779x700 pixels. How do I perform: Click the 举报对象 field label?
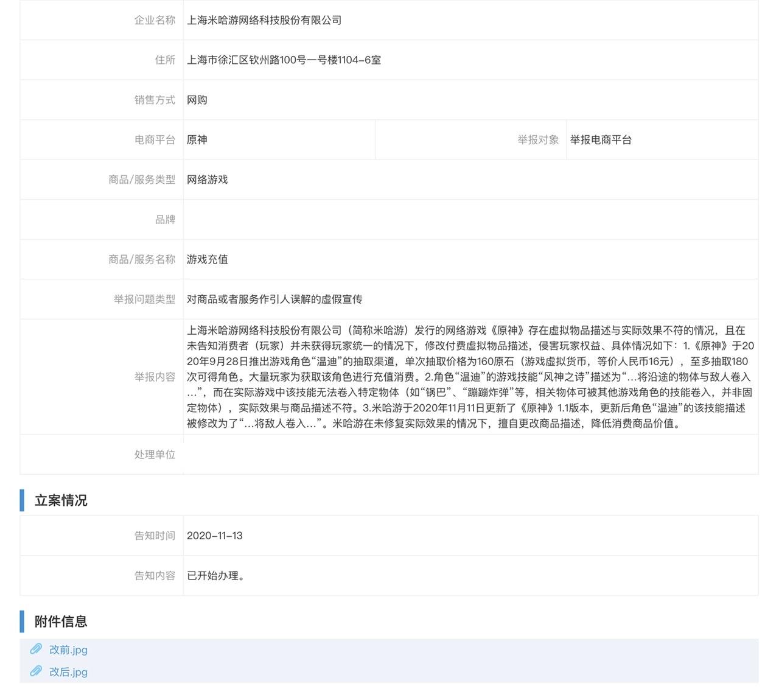(x=538, y=139)
